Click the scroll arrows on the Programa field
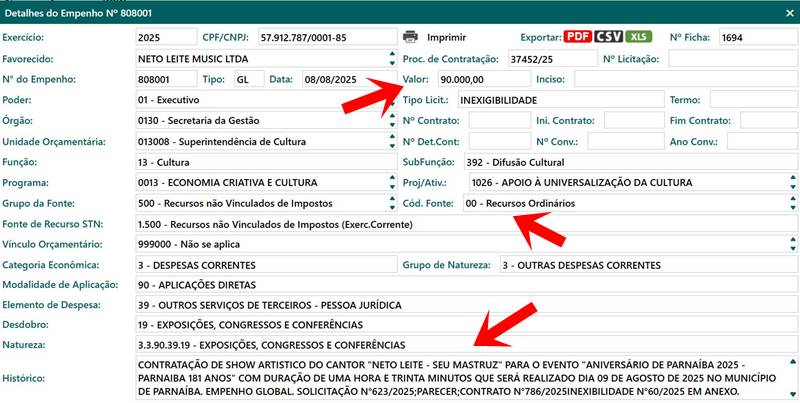Viewport: 800px width, 403px height. [x=390, y=183]
